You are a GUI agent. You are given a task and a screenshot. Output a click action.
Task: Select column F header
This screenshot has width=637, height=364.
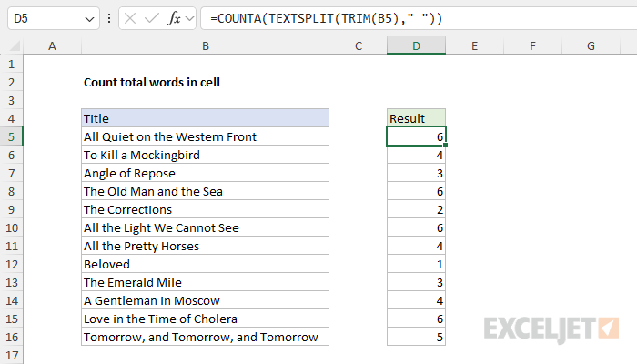[x=532, y=45]
